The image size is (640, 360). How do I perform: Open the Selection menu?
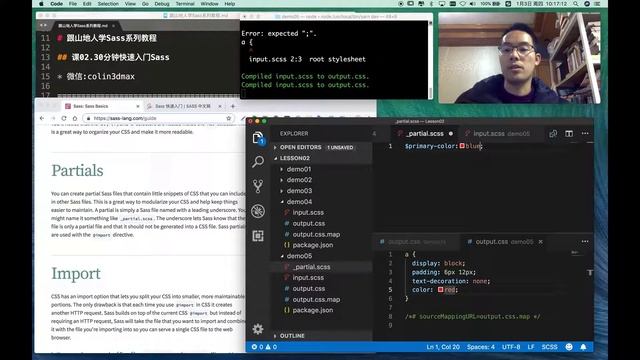[x=108, y=4]
